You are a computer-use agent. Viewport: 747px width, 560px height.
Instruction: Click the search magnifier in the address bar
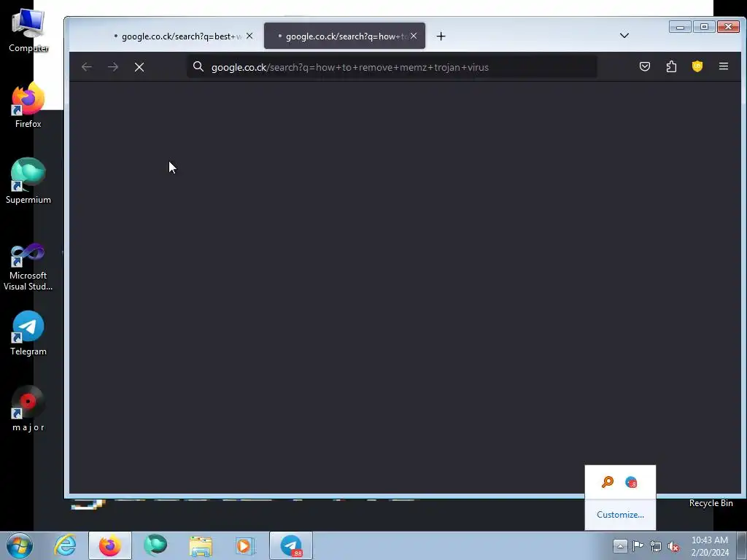pyautogui.click(x=198, y=66)
